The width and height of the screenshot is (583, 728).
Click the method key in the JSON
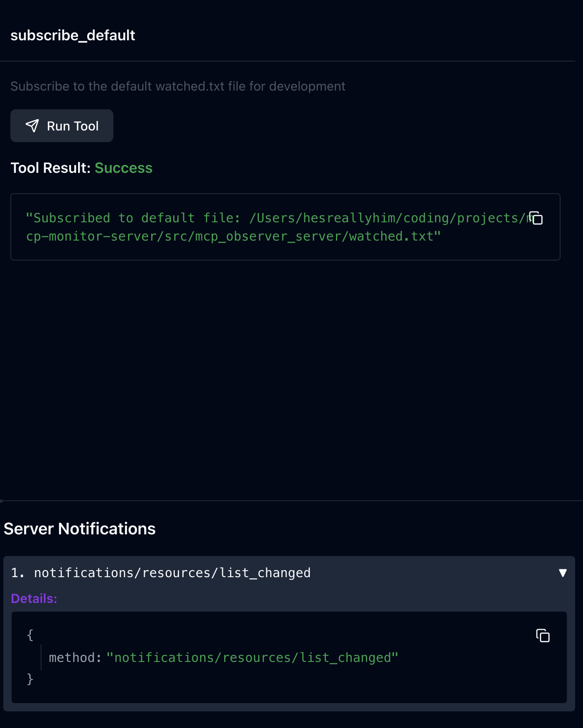(x=72, y=658)
